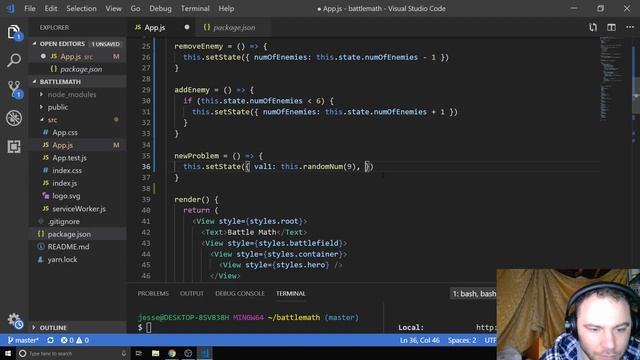Select App.js in Open Editors list
This screenshot has width=640, height=360.
(x=78, y=56)
